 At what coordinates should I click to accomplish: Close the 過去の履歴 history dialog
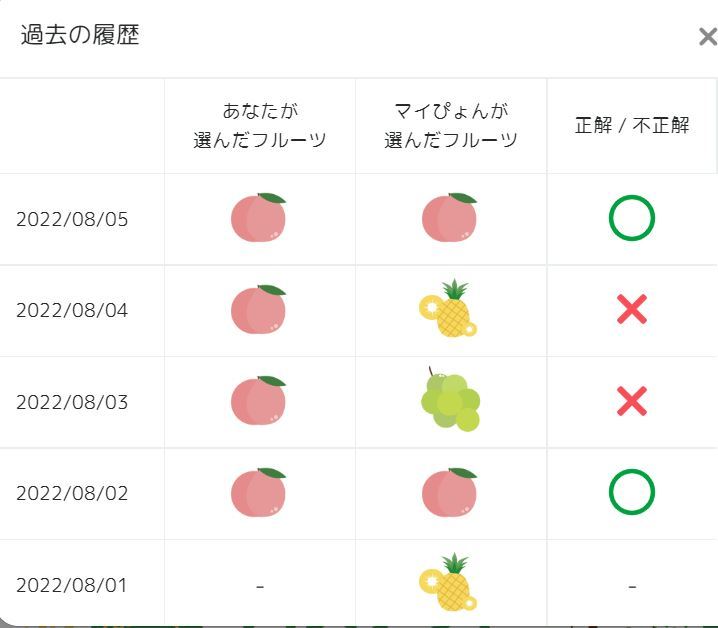click(x=707, y=38)
